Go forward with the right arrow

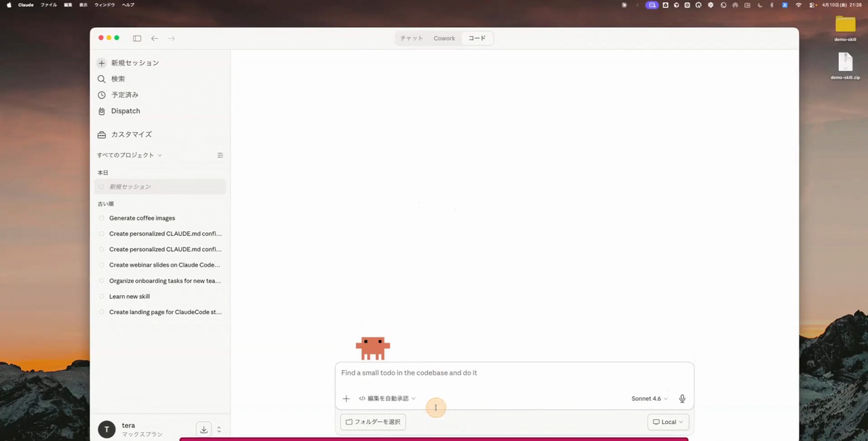click(172, 39)
